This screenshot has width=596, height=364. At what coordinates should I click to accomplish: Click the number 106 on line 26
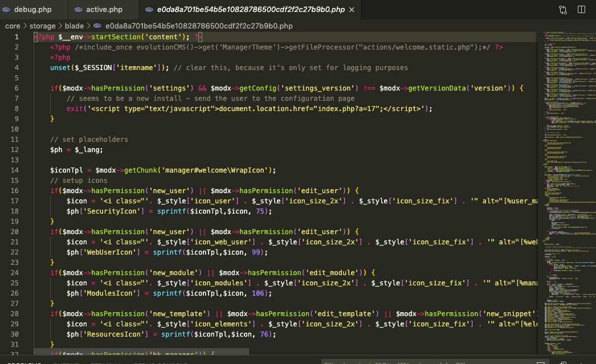[x=258, y=293]
